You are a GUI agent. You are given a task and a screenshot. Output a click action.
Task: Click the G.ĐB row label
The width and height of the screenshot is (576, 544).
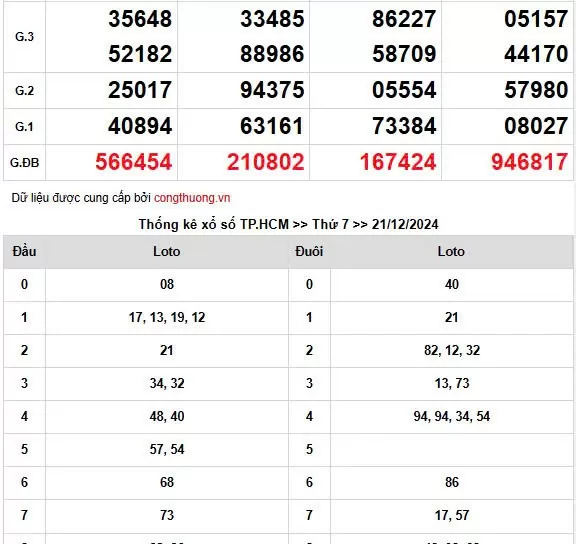coord(24,163)
